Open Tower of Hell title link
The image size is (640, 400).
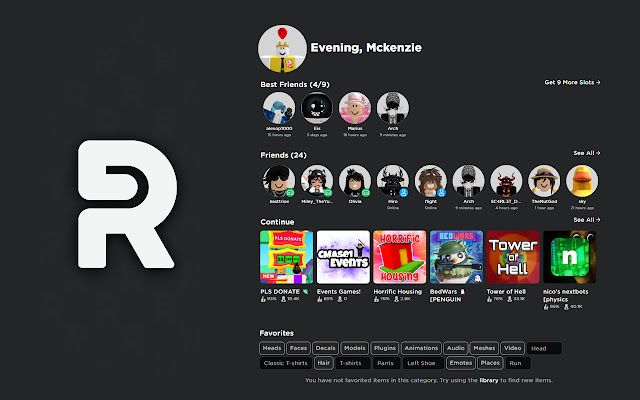(x=506, y=291)
